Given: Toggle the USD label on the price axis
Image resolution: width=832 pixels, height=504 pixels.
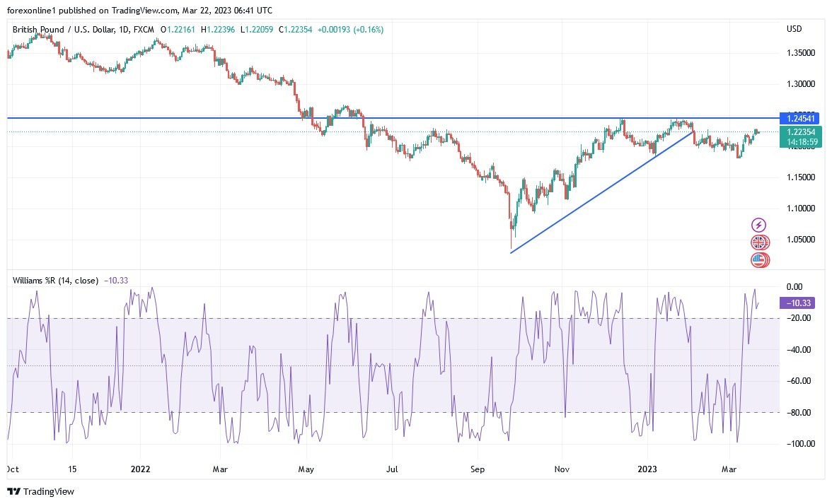Looking at the screenshot, I should pos(794,29).
